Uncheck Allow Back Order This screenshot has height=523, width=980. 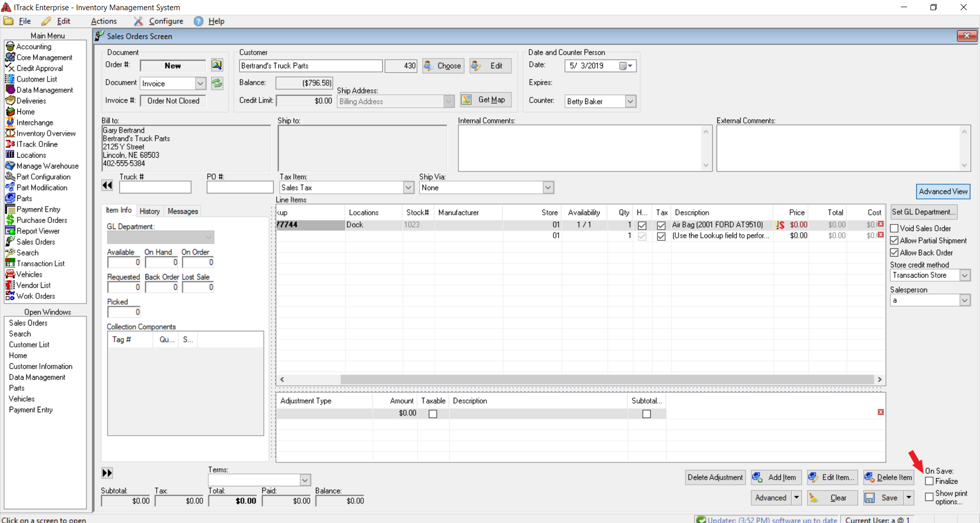tap(895, 253)
